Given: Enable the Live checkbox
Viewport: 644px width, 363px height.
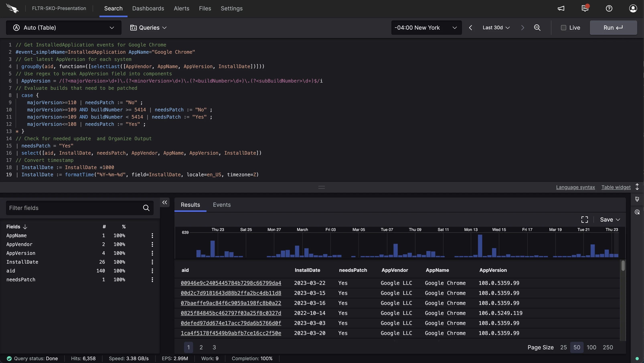Looking at the screenshot, I should (563, 27).
